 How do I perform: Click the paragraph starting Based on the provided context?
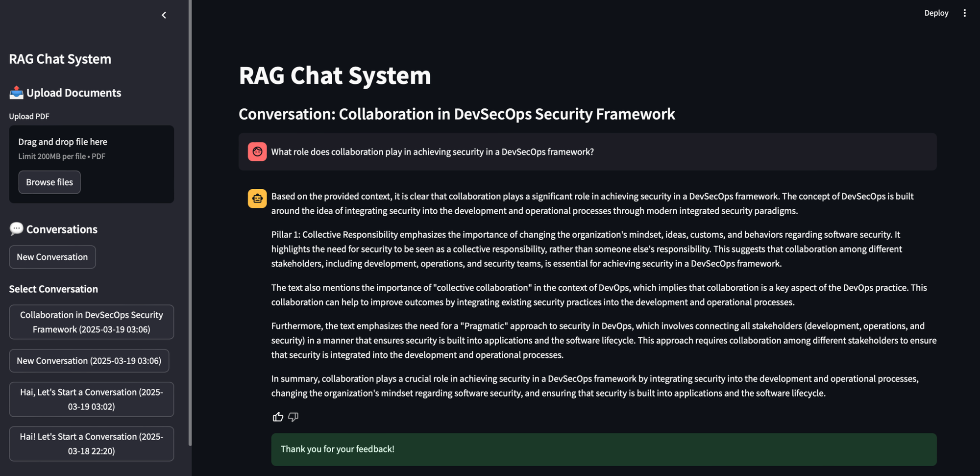[x=592, y=203]
